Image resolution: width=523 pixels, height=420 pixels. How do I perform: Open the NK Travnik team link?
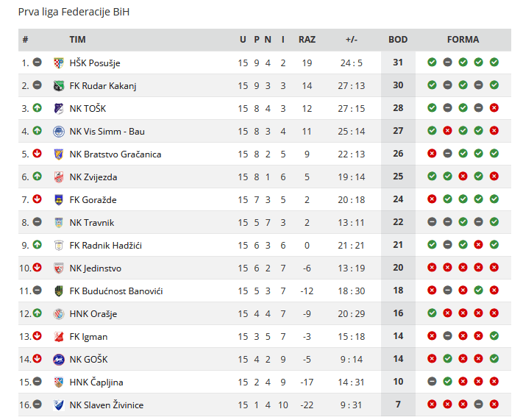pos(92,223)
